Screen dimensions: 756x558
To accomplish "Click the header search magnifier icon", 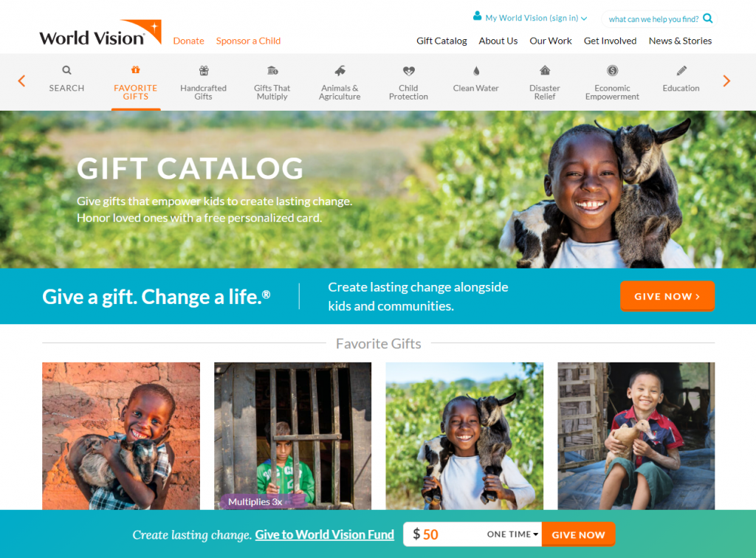I will click(708, 18).
